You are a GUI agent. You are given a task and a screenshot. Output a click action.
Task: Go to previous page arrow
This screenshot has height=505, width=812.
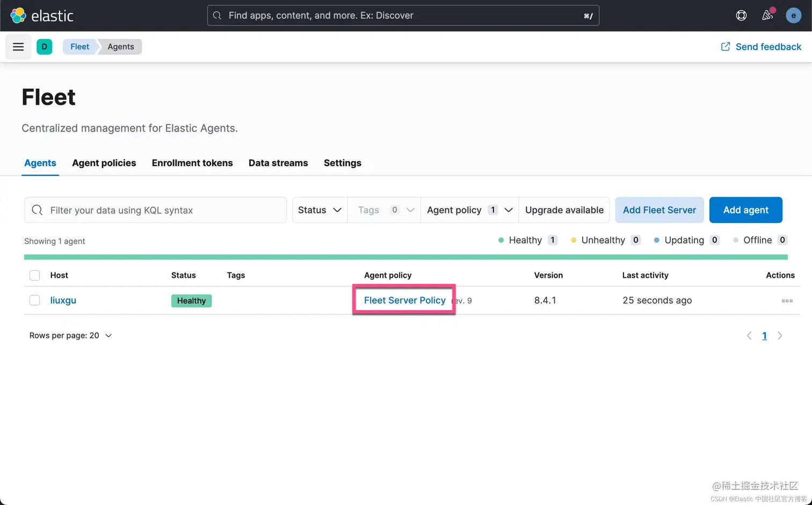(x=749, y=336)
